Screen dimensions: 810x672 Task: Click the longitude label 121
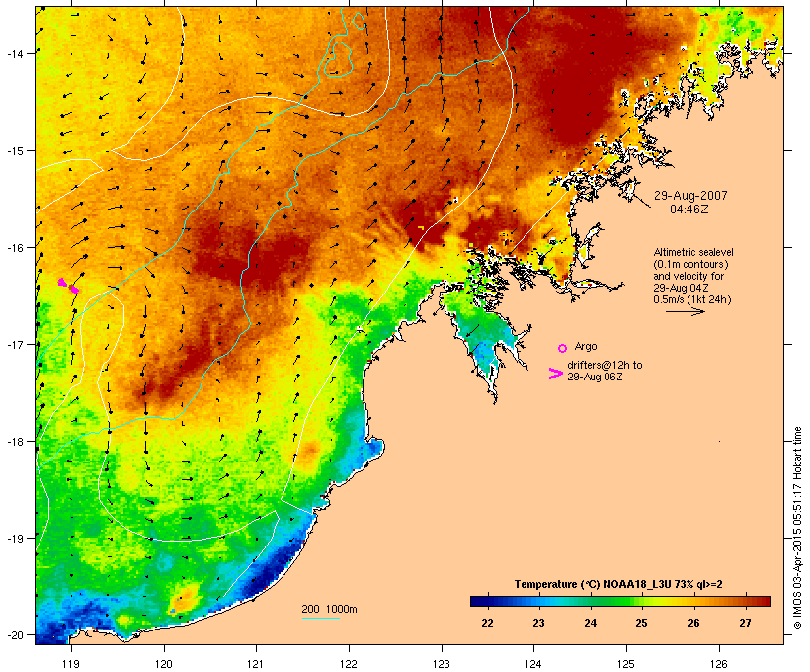click(256, 664)
